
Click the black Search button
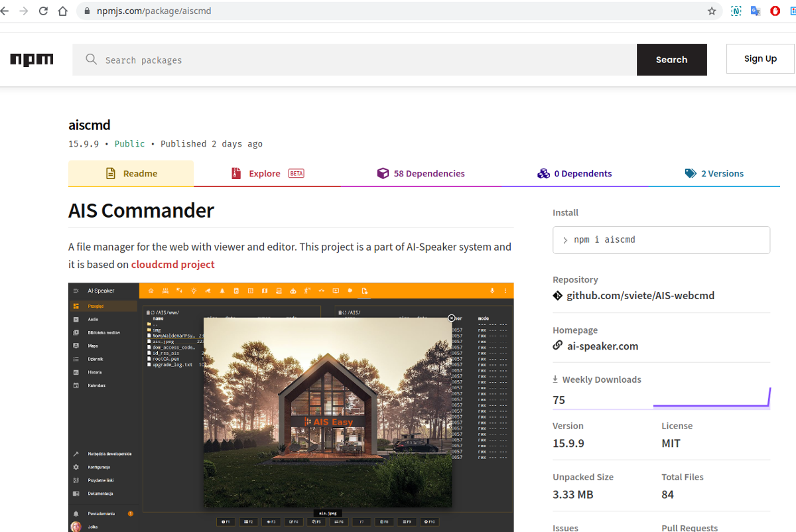[672, 60]
